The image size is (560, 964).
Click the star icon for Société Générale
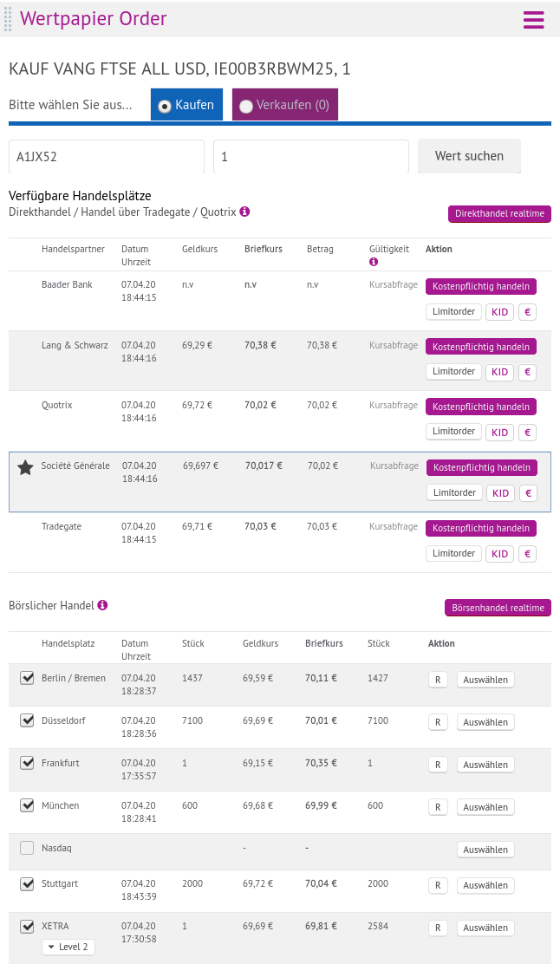[25, 467]
